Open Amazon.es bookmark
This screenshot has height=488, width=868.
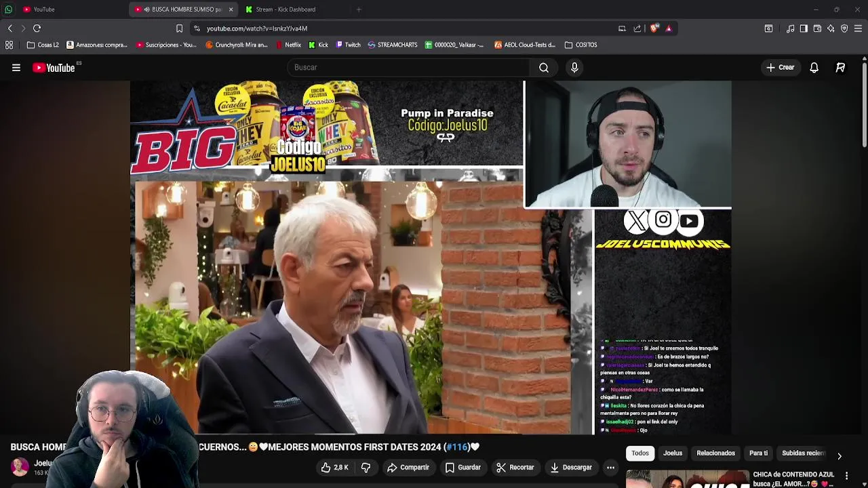click(x=97, y=45)
